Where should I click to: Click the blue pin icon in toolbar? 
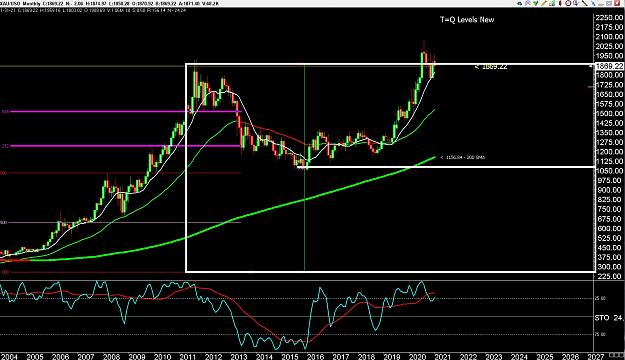coord(594,3)
